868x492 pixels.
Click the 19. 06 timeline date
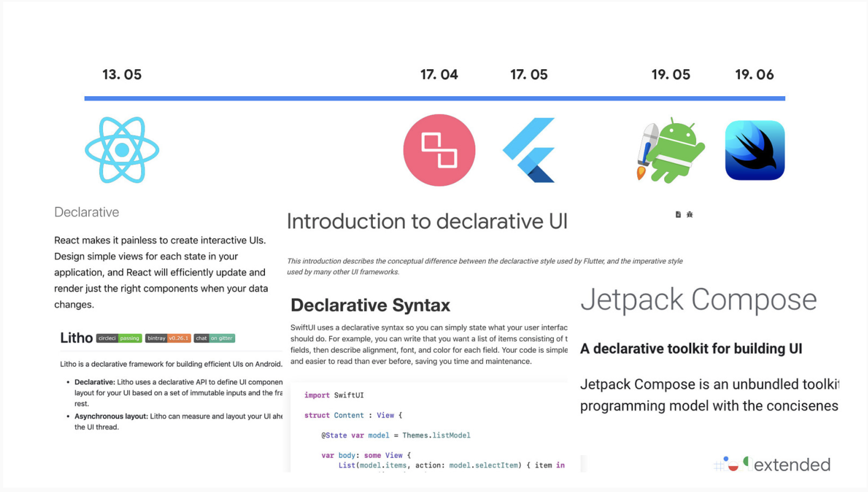pos(754,74)
